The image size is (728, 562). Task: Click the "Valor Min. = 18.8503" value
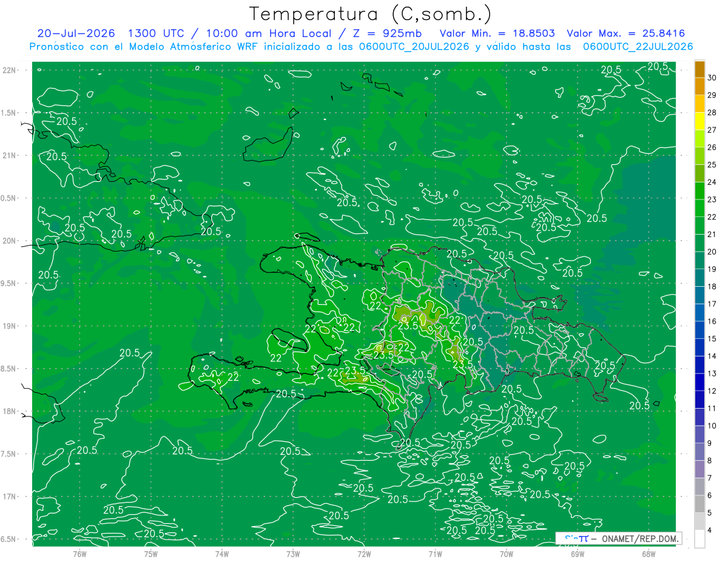497,33
